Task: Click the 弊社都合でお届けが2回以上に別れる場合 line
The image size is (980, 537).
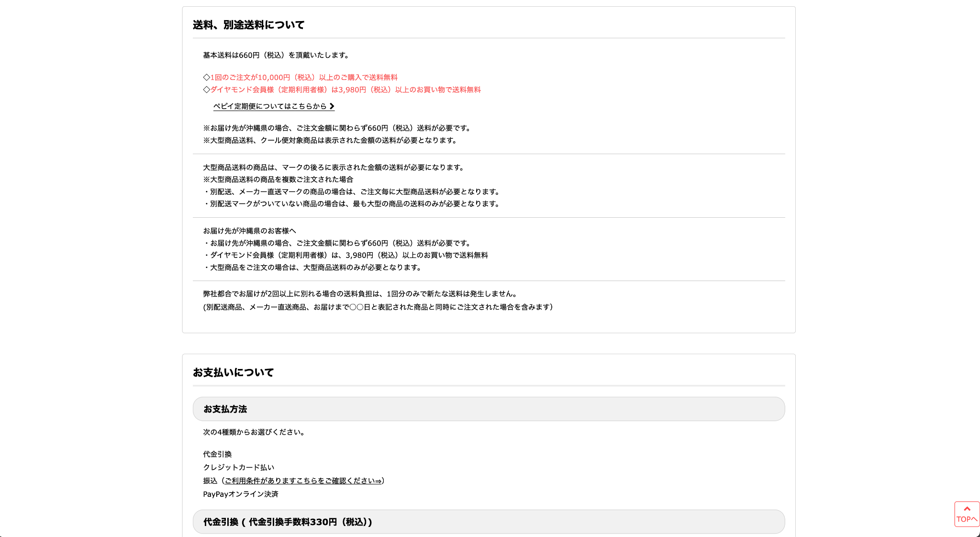Action: click(x=361, y=294)
